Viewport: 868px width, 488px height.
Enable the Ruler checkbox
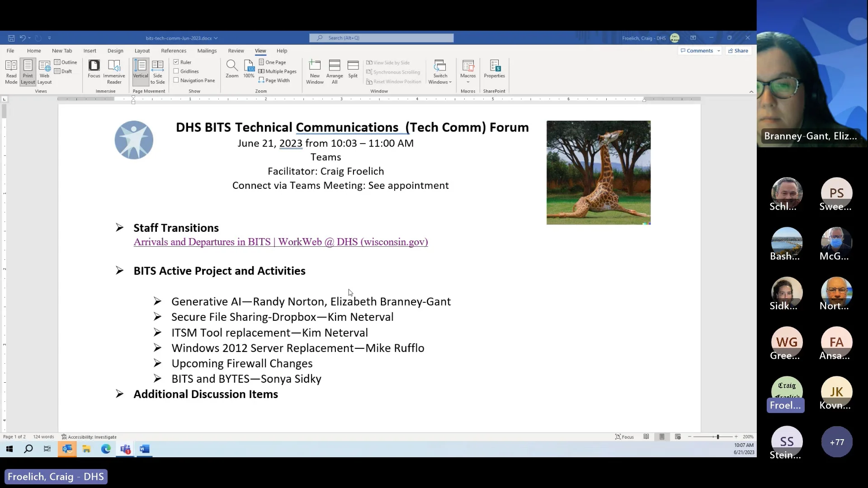(178, 61)
